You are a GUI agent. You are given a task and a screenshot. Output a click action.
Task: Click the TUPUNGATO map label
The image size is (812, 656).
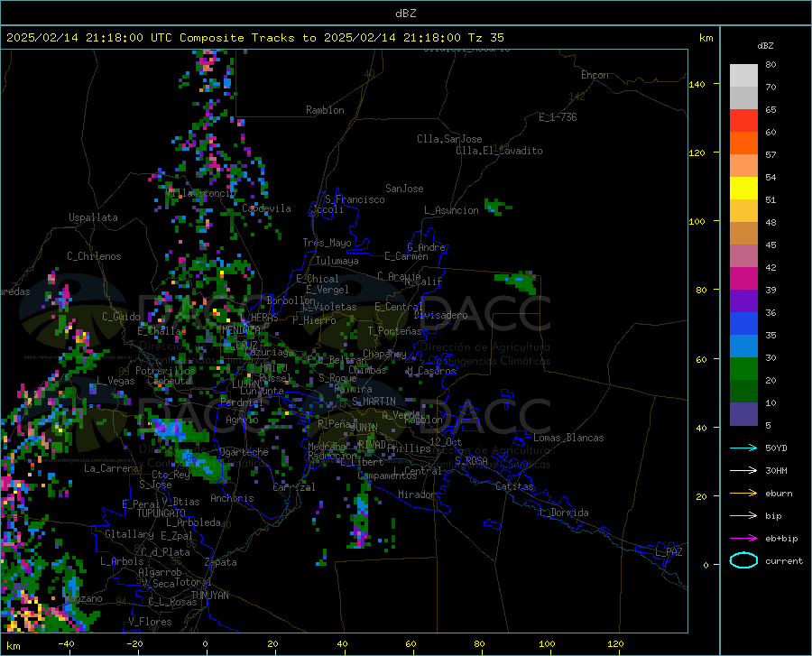coord(161,513)
